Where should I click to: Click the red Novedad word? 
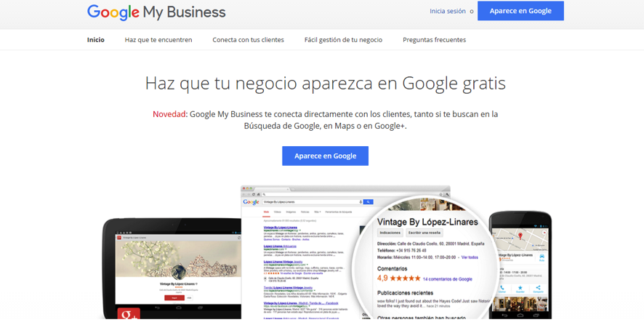pos(169,114)
